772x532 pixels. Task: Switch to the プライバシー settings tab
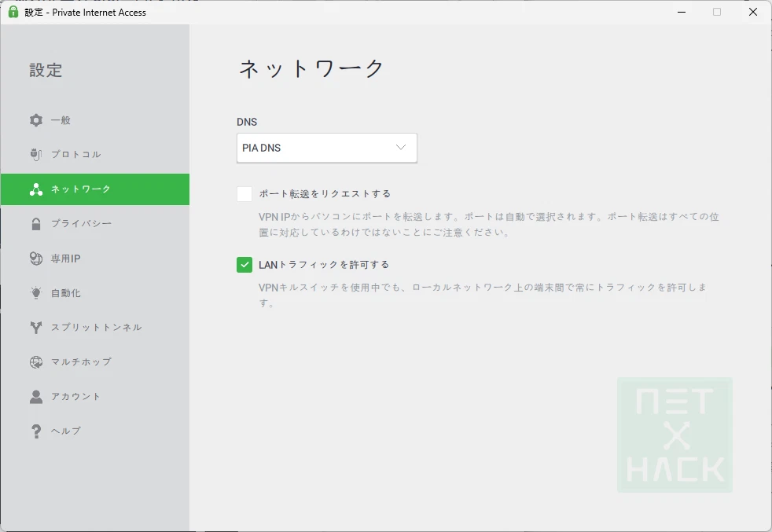[82, 224]
